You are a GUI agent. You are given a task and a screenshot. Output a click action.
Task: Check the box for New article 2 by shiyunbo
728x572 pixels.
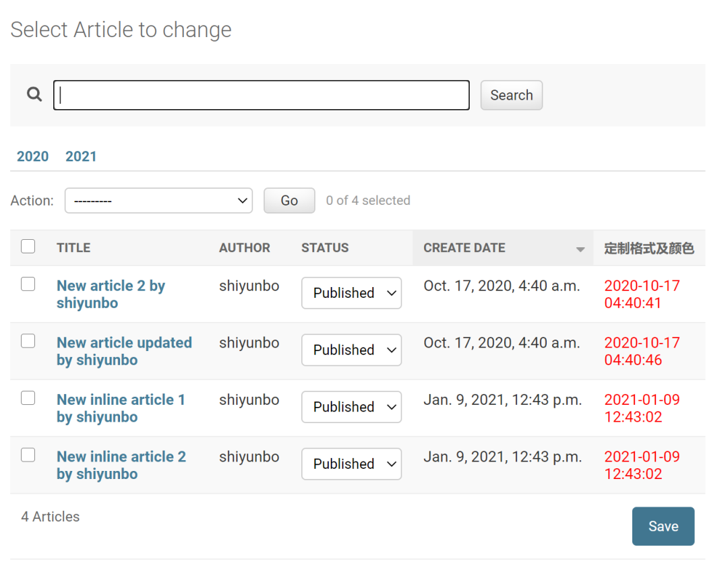28,284
